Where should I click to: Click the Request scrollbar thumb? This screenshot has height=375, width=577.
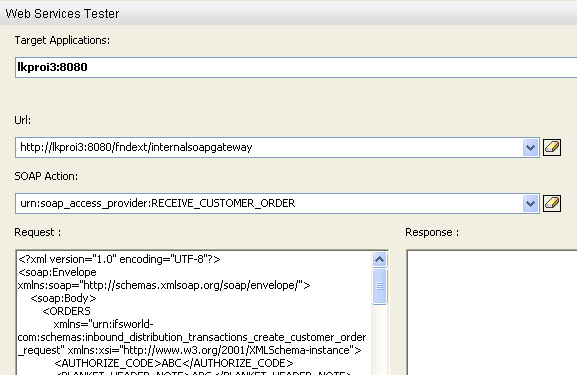point(379,286)
